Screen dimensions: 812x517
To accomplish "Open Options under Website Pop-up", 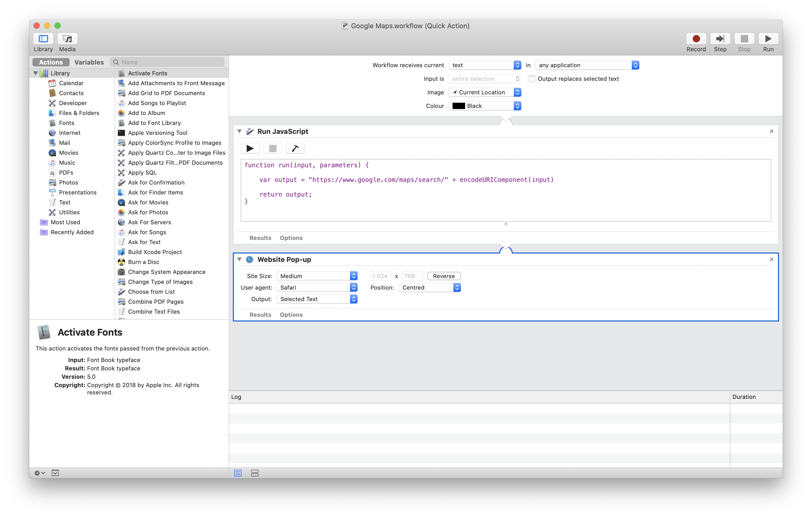I will point(291,315).
